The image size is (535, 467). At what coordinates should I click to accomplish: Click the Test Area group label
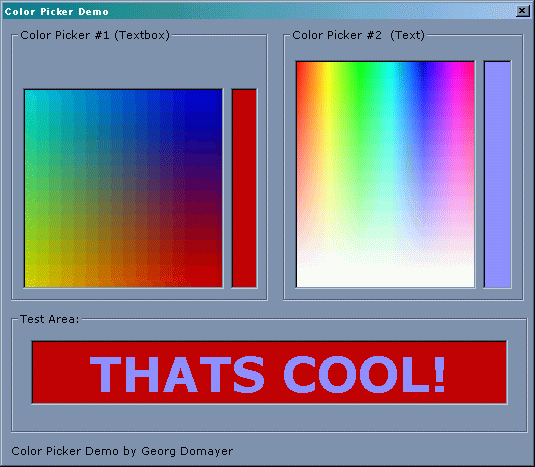[x=49, y=319]
